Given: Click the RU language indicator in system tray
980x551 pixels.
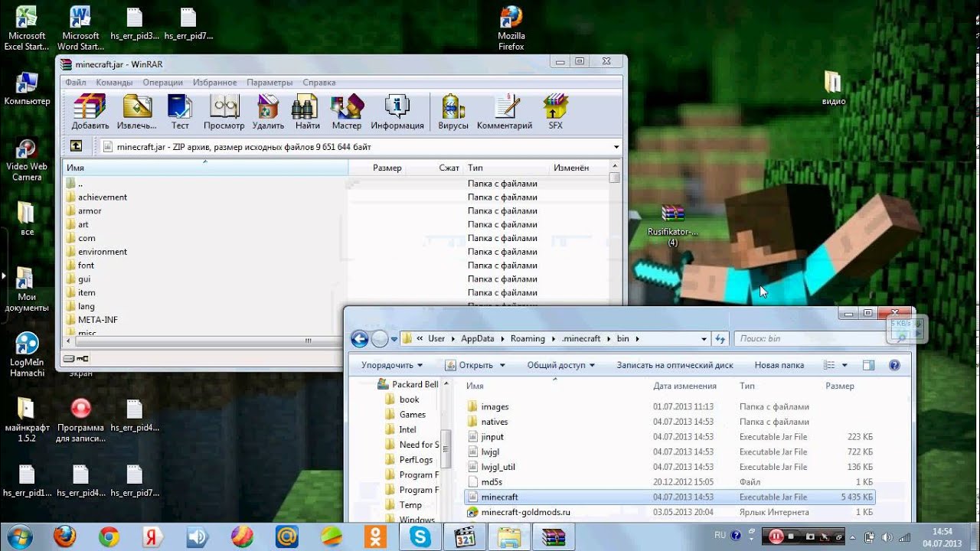Looking at the screenshot, I should (x=720, y=535).
